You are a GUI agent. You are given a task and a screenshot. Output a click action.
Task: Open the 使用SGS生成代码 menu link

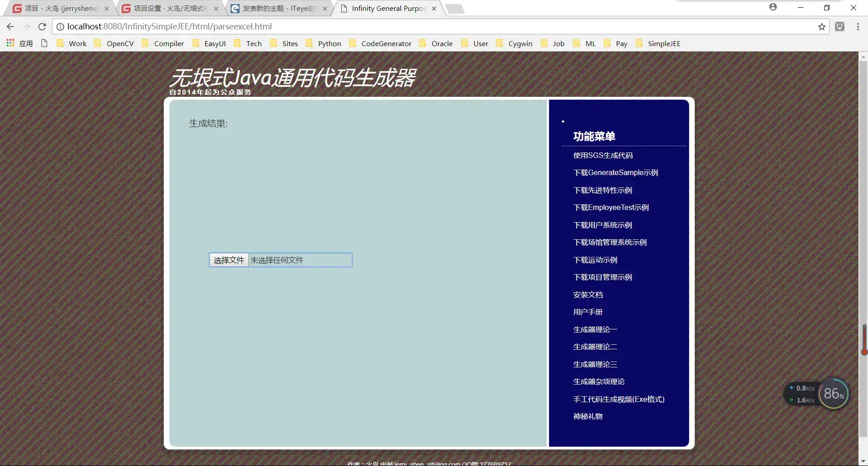(603, 155)
